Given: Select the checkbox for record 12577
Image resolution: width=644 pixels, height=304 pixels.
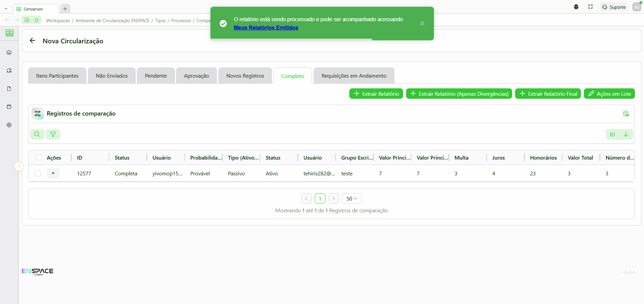Looking at the screenshot, I should pyautogui.click(x=38, y=173).
